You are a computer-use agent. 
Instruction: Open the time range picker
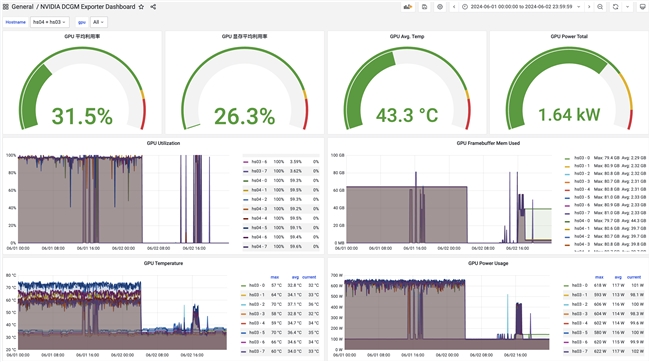[521, 7]
